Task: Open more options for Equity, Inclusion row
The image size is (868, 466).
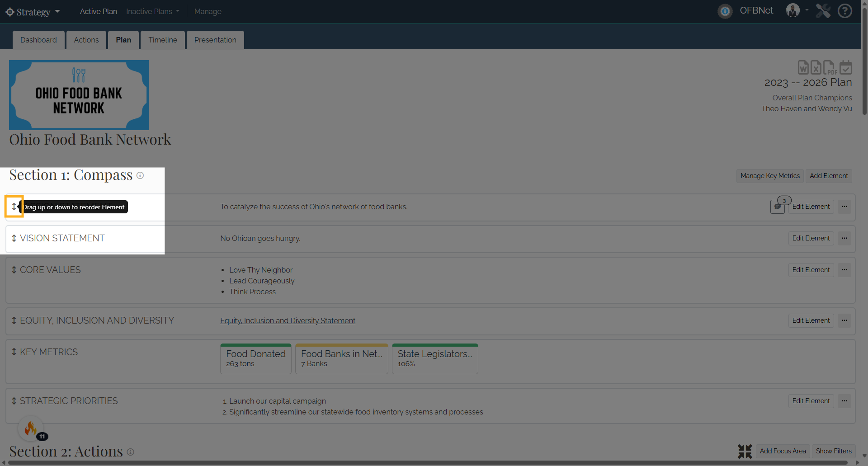Action: (844, 320)
